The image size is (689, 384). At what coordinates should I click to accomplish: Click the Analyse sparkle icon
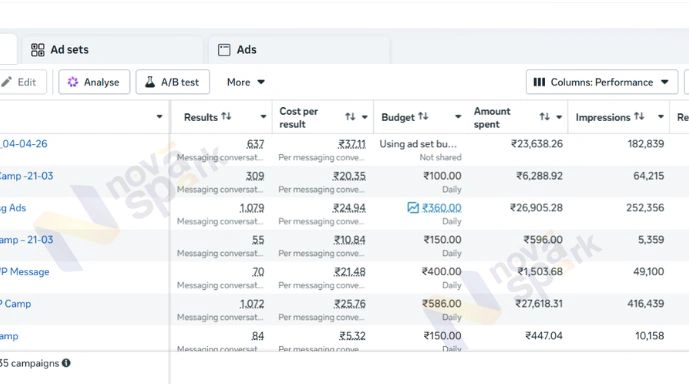coord(73,82)
